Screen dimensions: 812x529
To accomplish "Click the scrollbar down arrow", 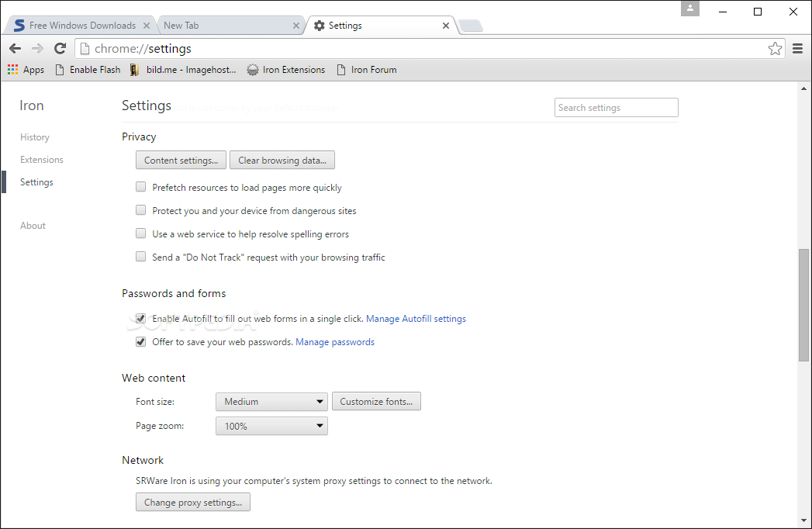I will click(803, 520).
